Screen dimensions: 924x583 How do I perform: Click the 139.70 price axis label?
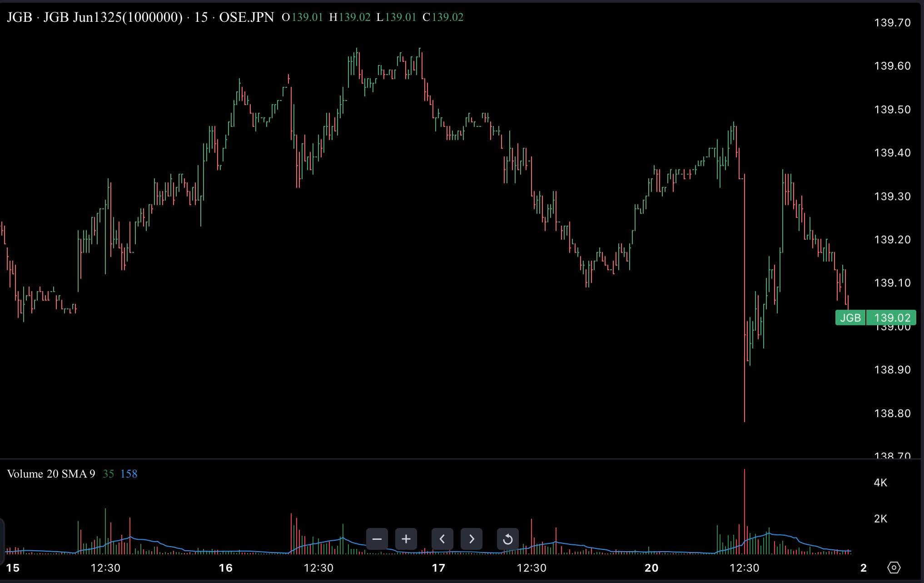click(x=892, y=23)
